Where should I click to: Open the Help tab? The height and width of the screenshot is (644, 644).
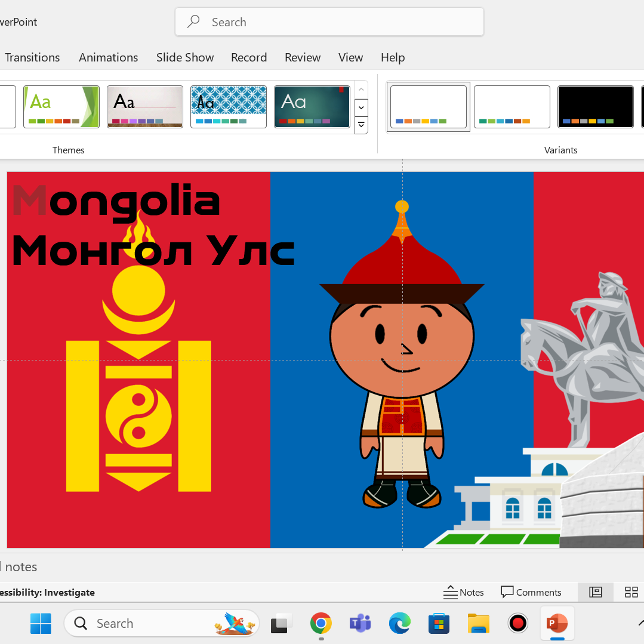pyautogui.click(x=393, y=57)
